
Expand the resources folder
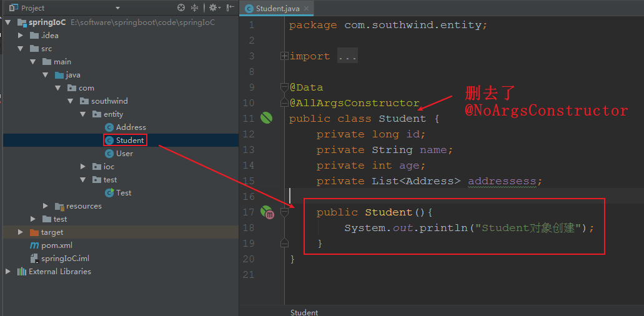point(46,206)
